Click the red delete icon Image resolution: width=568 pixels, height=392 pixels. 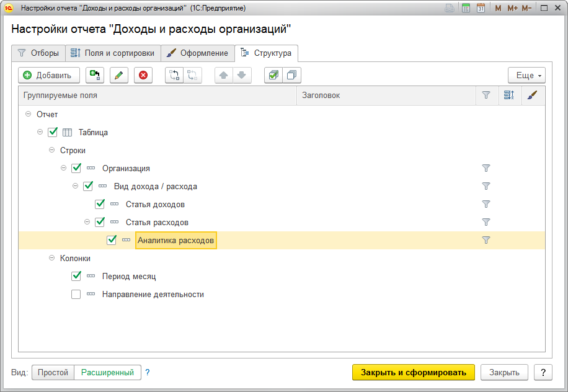click(143, 75)
